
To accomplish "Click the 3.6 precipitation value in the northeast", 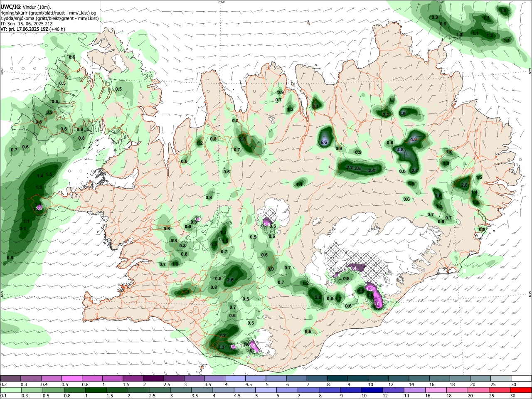I will pos(402,113).
